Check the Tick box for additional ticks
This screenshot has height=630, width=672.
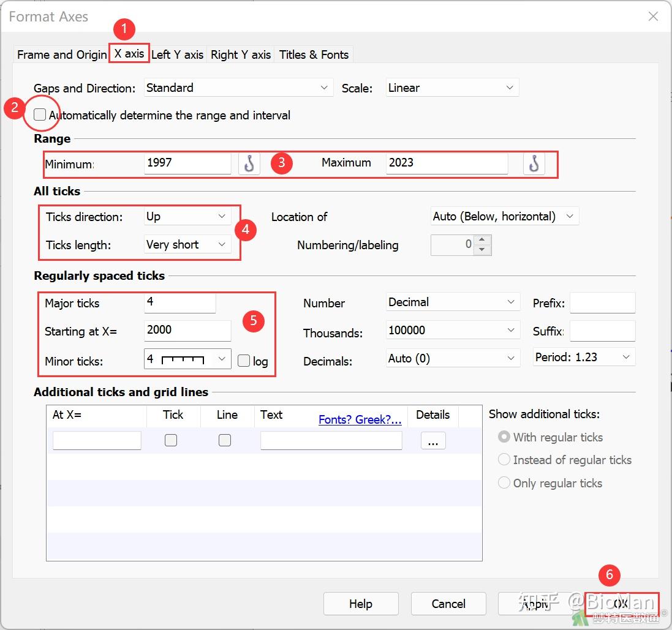click(x=171, y=440)
